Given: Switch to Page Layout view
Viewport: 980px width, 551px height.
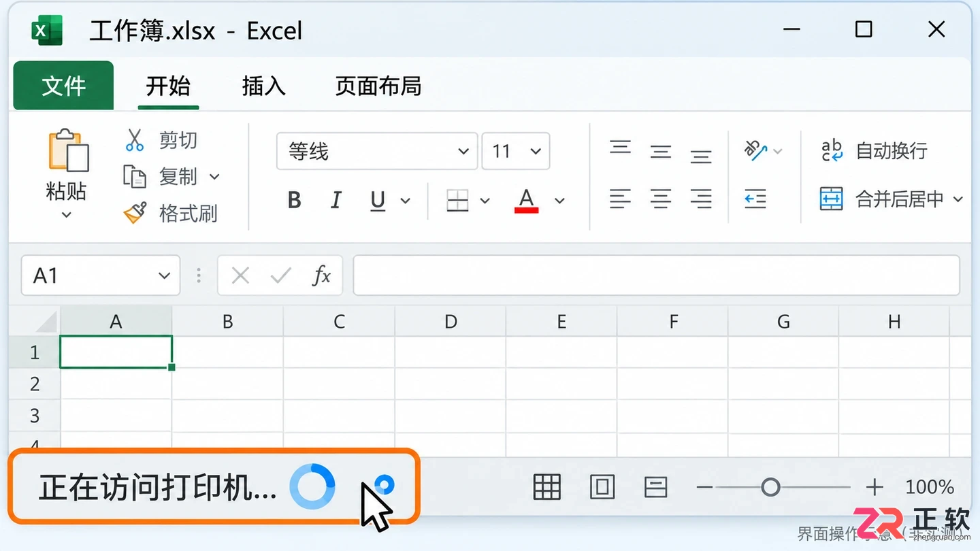Looking at the screenshot, I should click(602, 487).
